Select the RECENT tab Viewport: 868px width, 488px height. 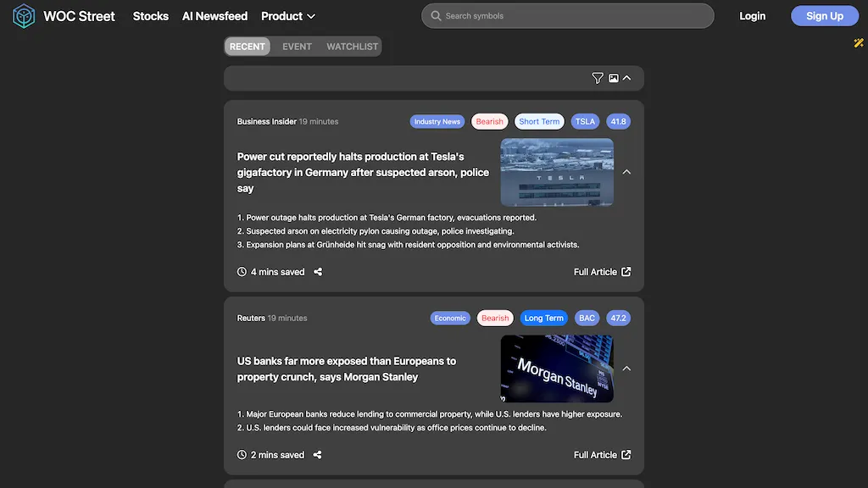(x=248, y=47)
